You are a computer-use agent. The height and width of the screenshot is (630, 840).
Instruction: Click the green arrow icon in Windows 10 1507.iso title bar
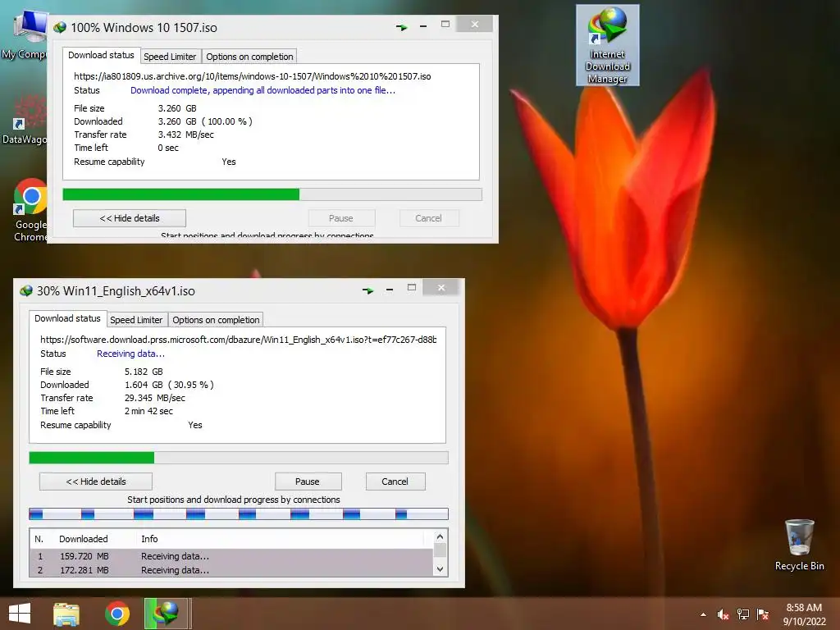tap(401, 27)
